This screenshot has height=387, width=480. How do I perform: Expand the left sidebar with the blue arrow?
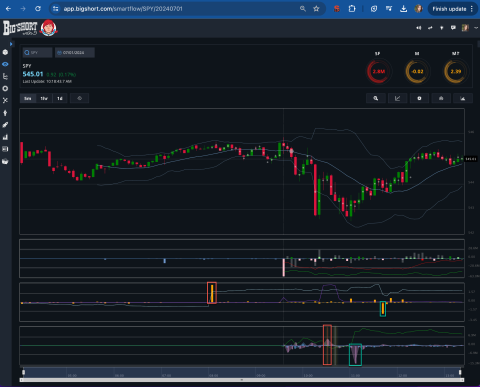[11, 44]
